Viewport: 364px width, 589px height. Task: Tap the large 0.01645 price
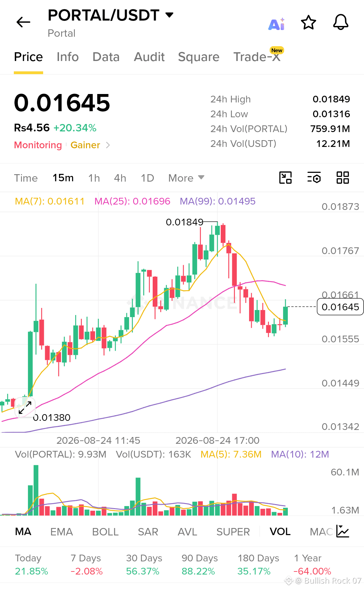[x=62, y=103]
